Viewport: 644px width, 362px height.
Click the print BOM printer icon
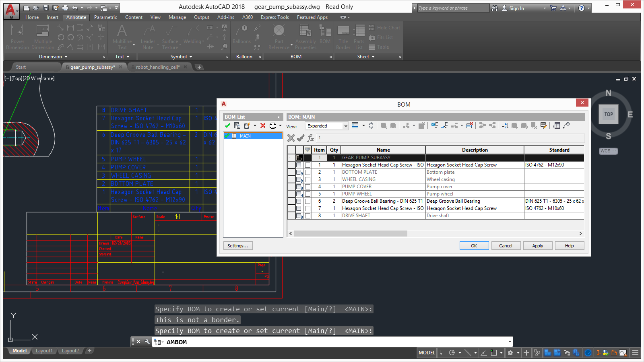click(273, 126)
